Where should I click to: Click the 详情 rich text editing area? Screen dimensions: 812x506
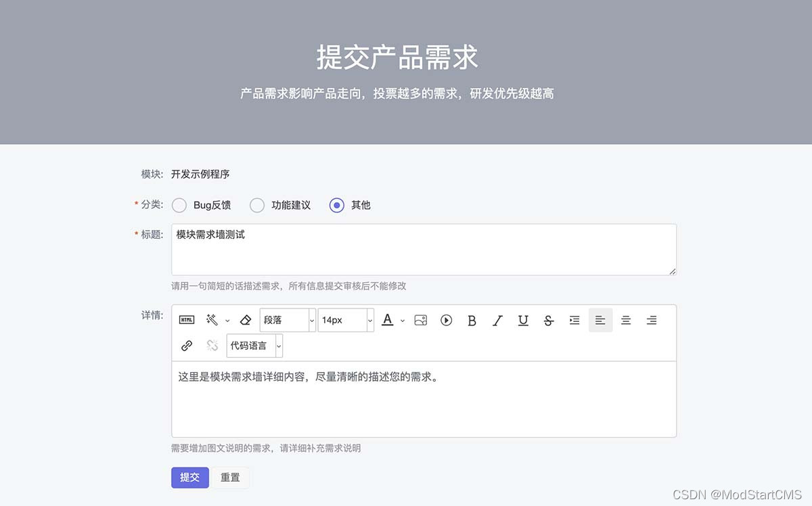coord(424,399)
